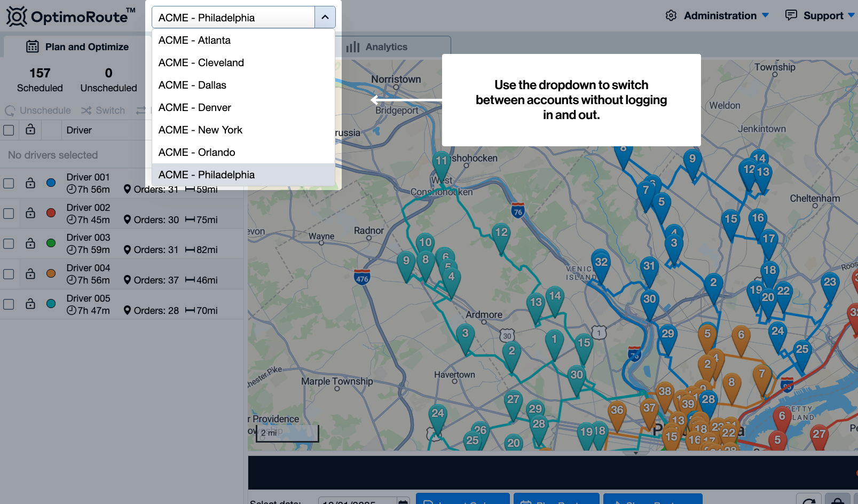
Task: Choose ACME - Denver from the account list
Action: tap(195, 107)
